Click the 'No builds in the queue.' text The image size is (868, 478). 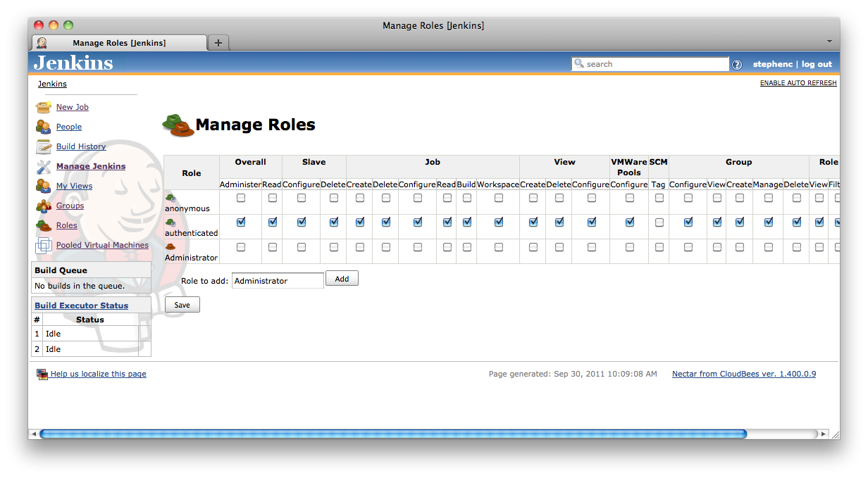click(80, 286)
